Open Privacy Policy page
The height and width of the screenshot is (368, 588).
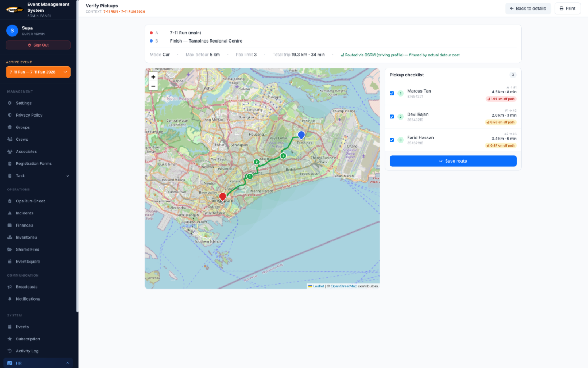(38, 115)
